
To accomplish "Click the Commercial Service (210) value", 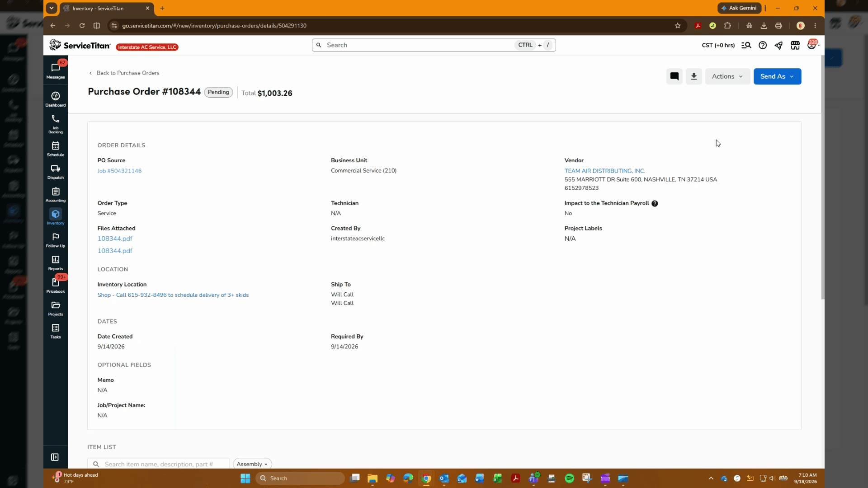I will click(x=363, y=170).
